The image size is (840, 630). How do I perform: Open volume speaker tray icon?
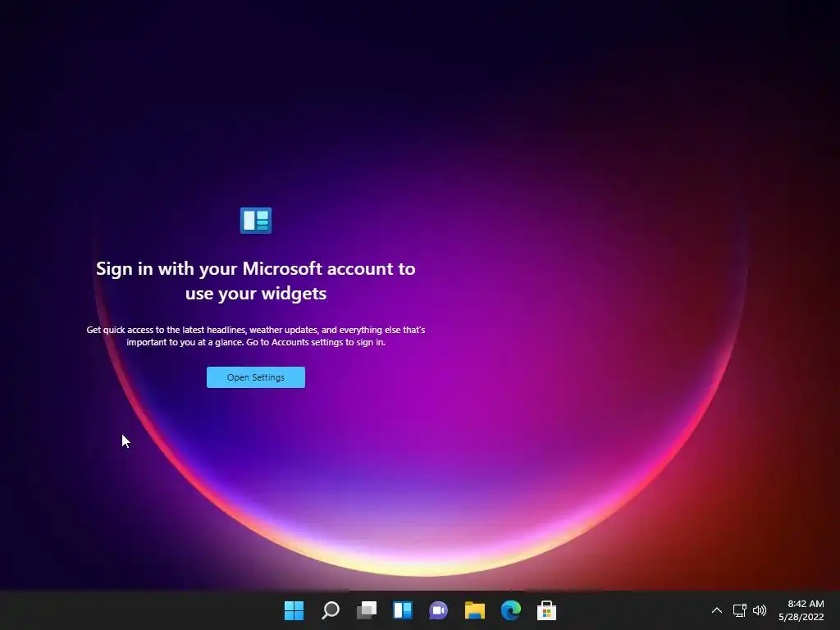point(760,610)
